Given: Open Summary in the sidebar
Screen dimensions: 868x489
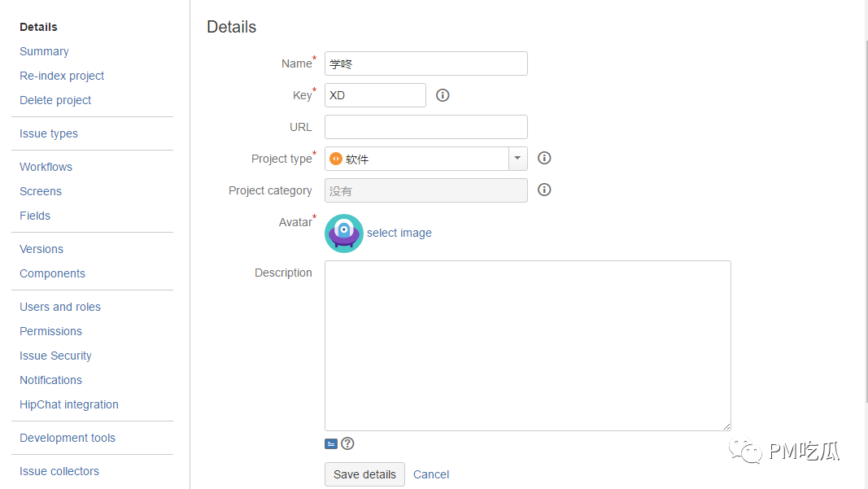Looking at the screenshot, I should [x=44, y=51].
